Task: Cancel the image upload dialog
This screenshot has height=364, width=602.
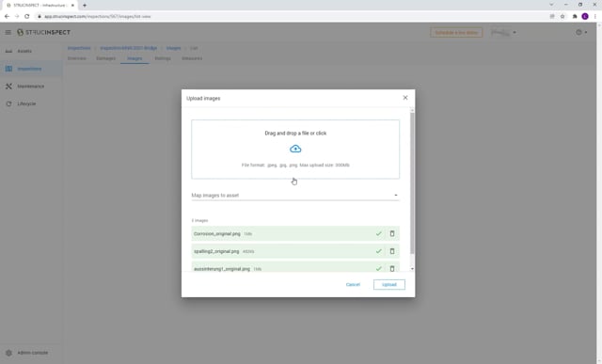Action: pyautogui.click(x=353, y=284)
